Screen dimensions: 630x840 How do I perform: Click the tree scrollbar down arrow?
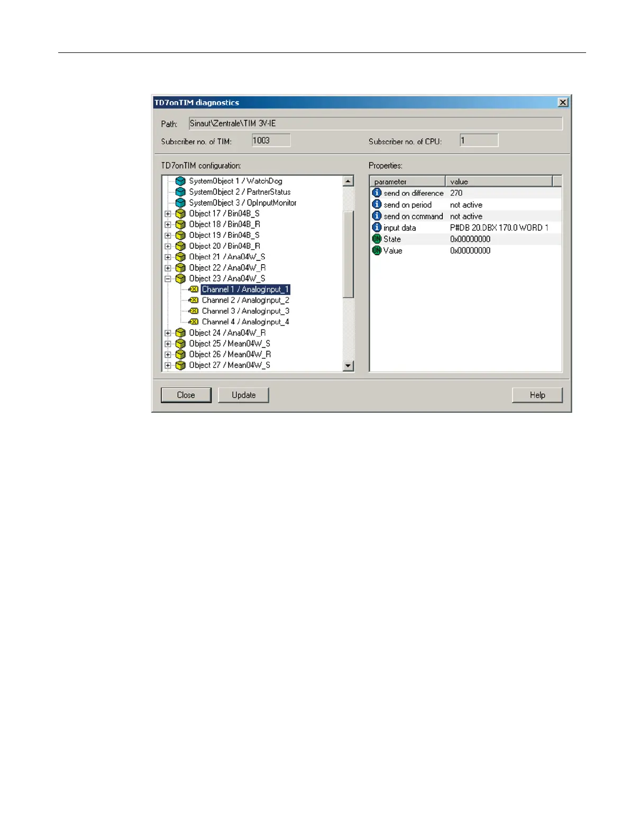[348, 365]
